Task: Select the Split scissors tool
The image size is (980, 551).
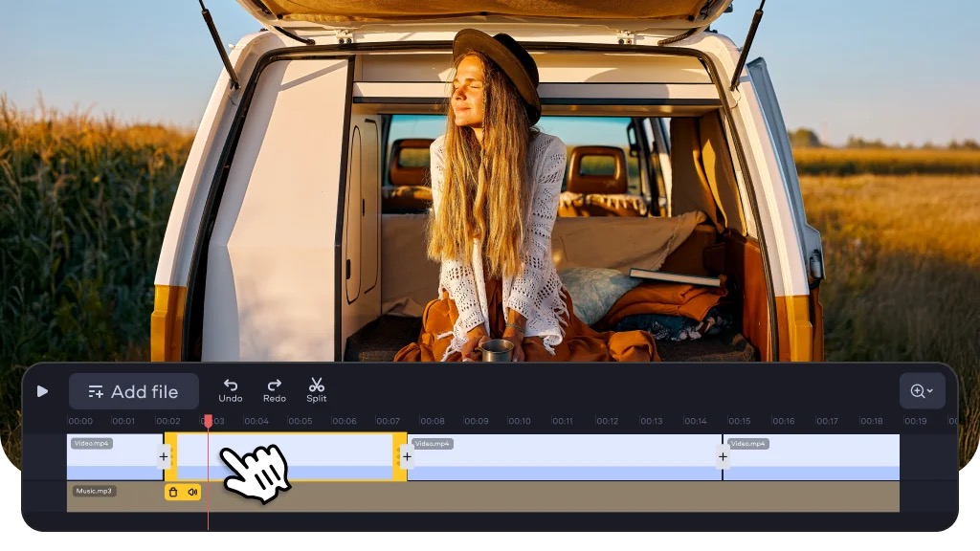Action: point(316,390)
